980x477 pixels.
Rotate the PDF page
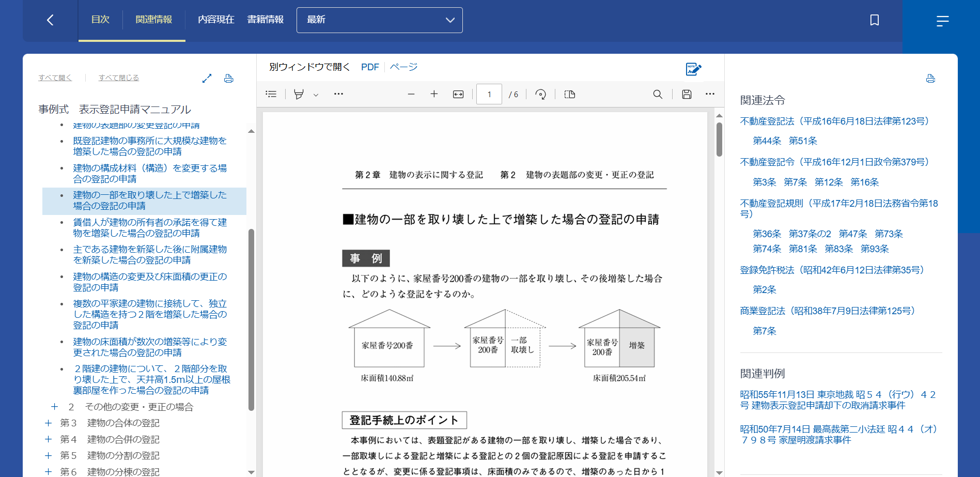[x=540, y=94]
